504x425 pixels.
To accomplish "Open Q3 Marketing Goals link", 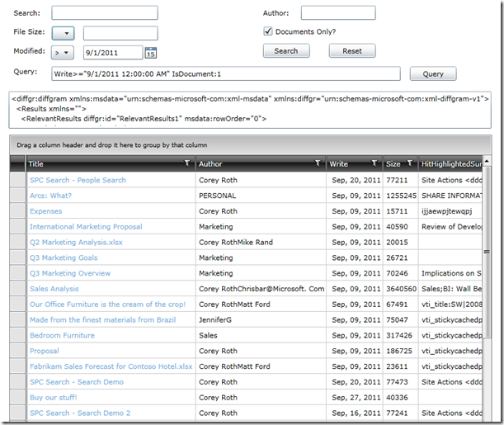I will click(x=64, y=257).
